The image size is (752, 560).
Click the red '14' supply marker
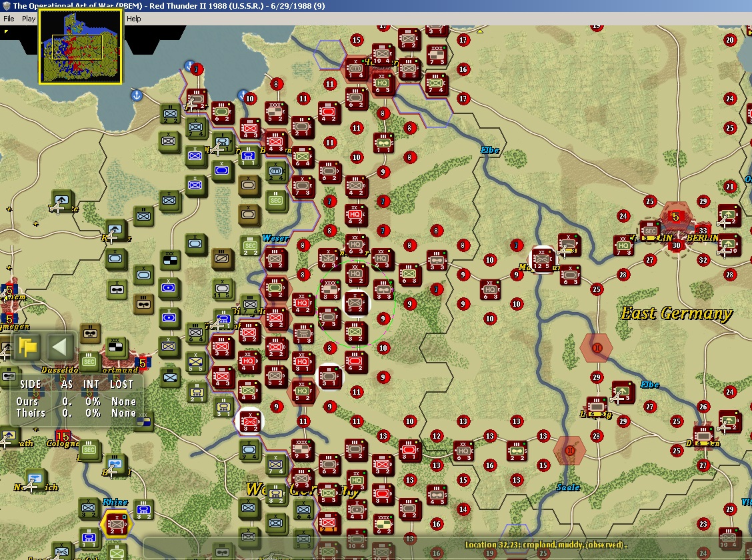coord(463,509)
